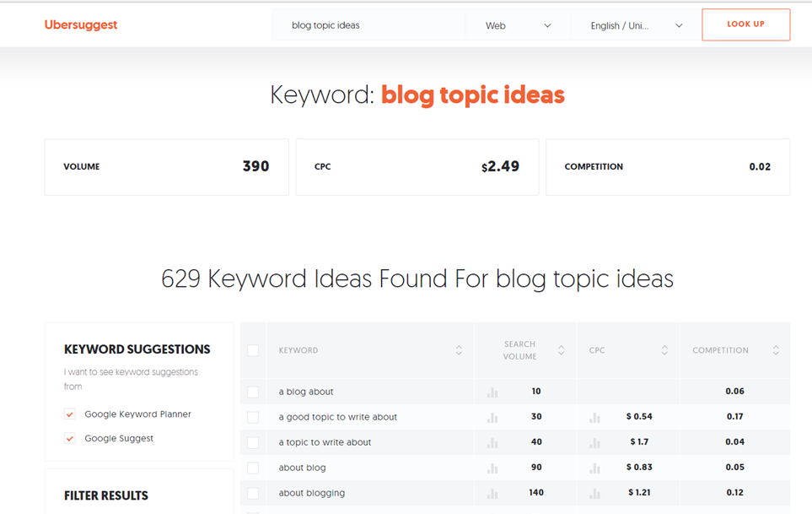Select checkbox for 'a good topic to write about'
812x514 pixels.
coord(253,418)
